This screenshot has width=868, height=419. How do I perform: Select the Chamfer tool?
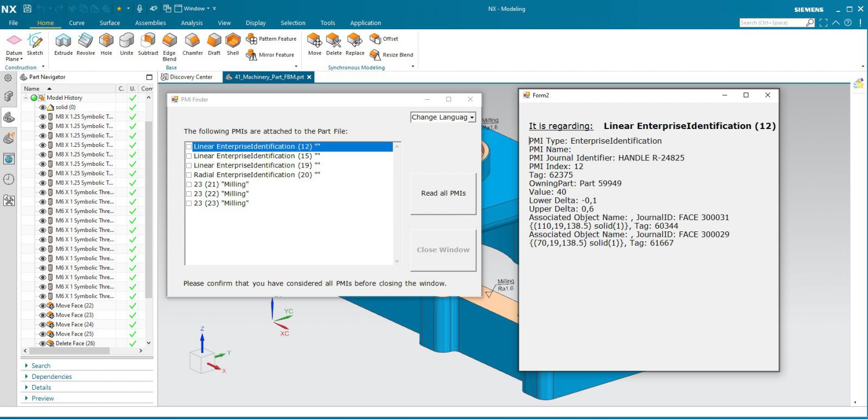click(193, 43)
